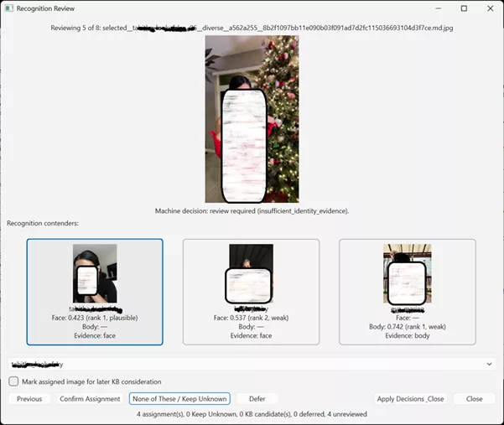
Task: Minimize the Recognition Review window
Action: (x=438, y=8)
